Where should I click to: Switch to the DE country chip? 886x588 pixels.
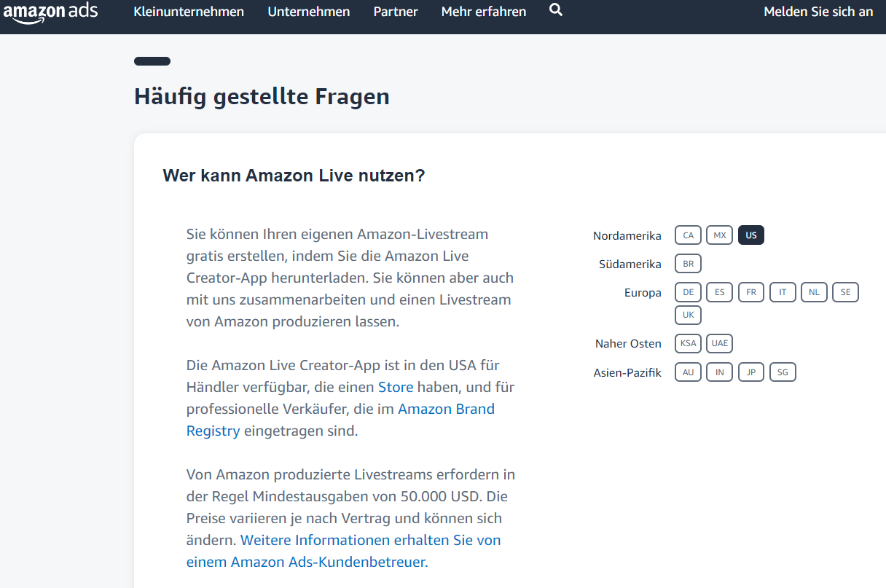click(688, 292)
